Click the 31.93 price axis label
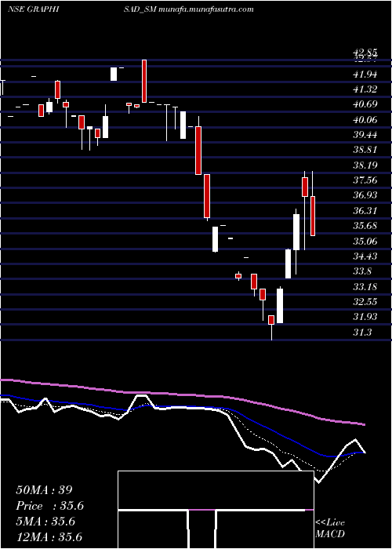Image resolution: width=392 pixels, height=549 pixels. 365,317
